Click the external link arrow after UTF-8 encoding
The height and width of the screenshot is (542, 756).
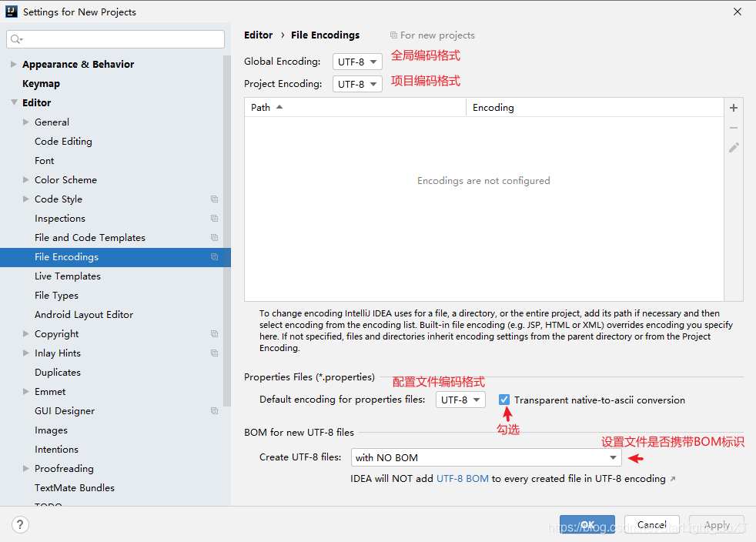(x=673, y=479)
